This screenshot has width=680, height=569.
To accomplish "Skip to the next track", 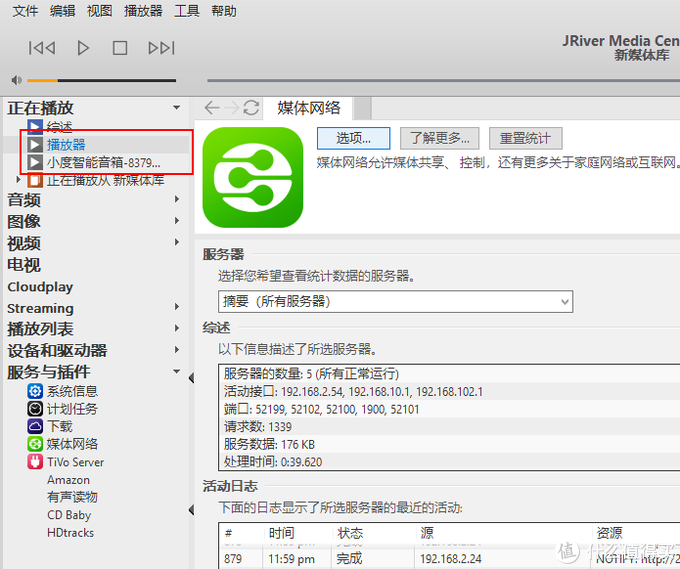I will coord(161,48).
